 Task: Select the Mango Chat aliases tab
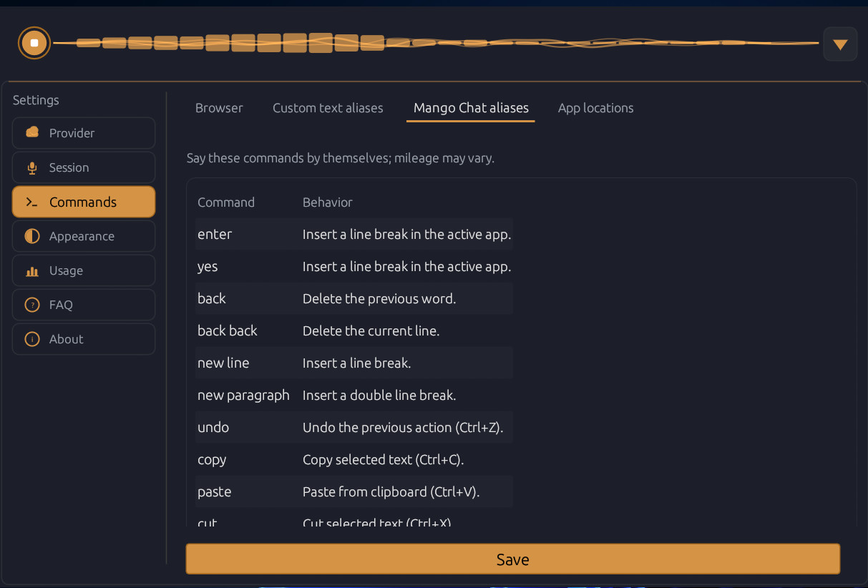tap(470, 108)
